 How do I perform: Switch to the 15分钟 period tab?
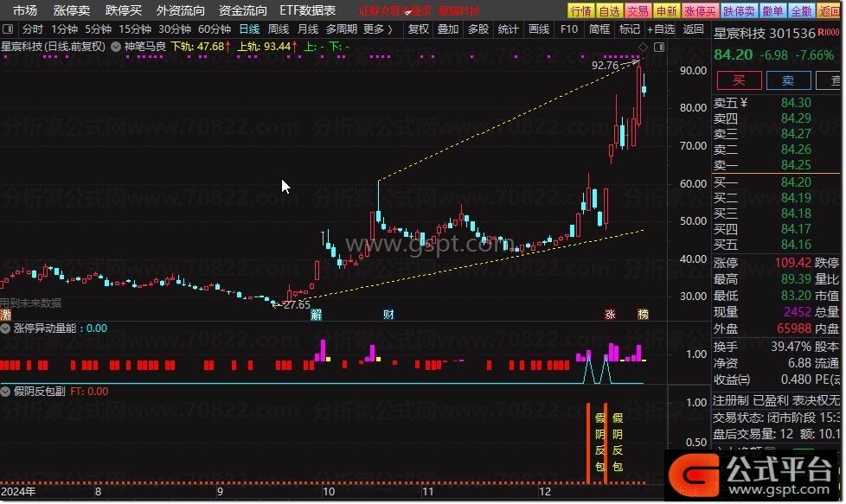135,29
